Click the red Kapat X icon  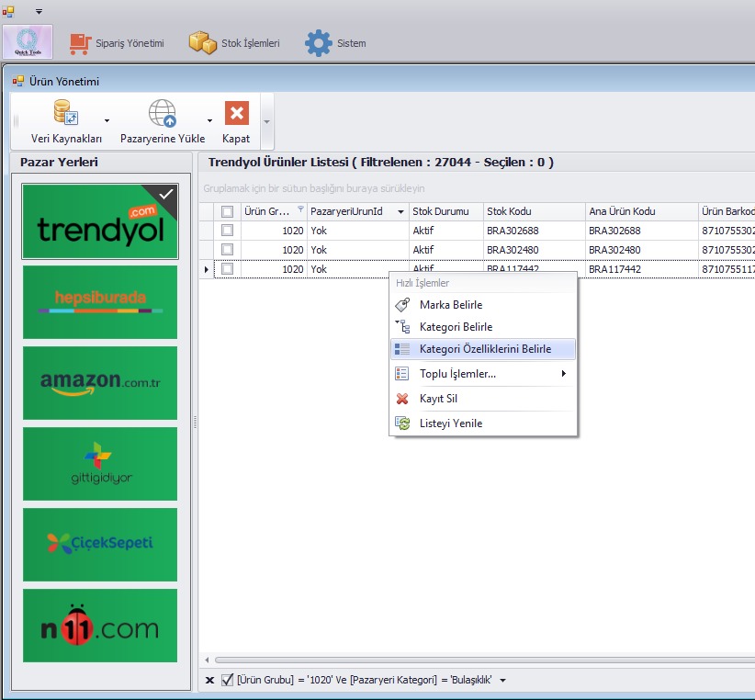pos(236,113)
